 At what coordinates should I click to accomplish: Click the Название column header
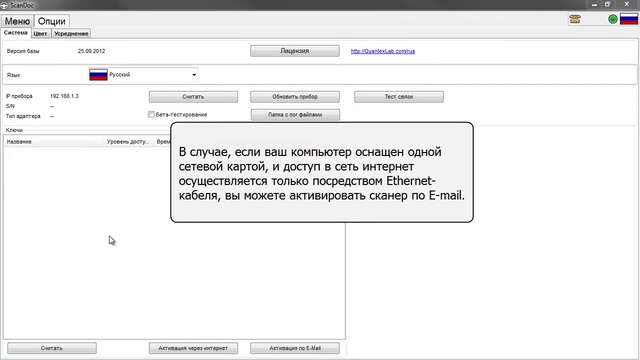54,142
